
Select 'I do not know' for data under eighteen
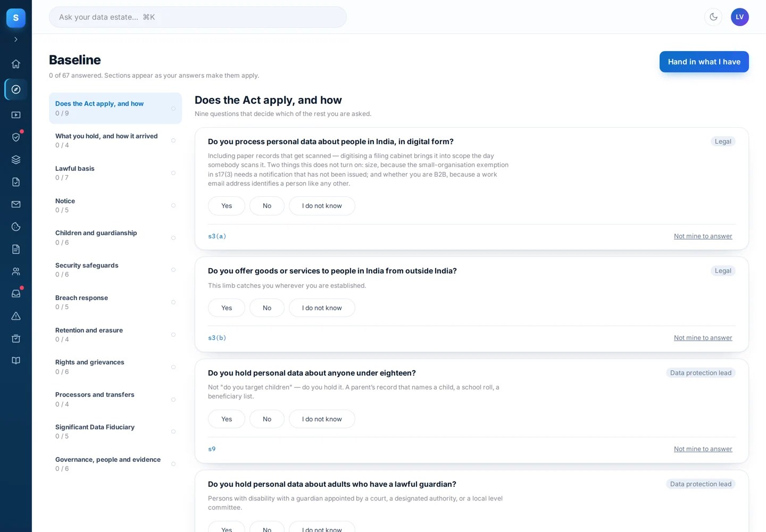[x=322, y=419]
